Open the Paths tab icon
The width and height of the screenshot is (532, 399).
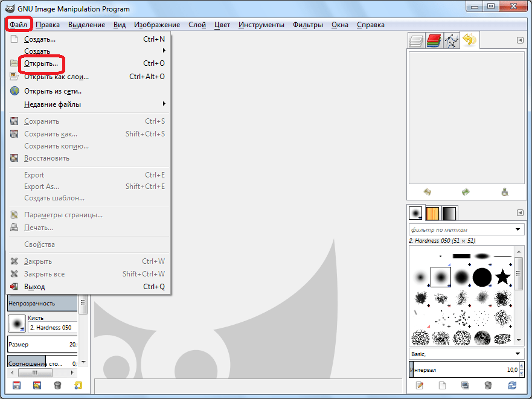click(x=451, y=41)
